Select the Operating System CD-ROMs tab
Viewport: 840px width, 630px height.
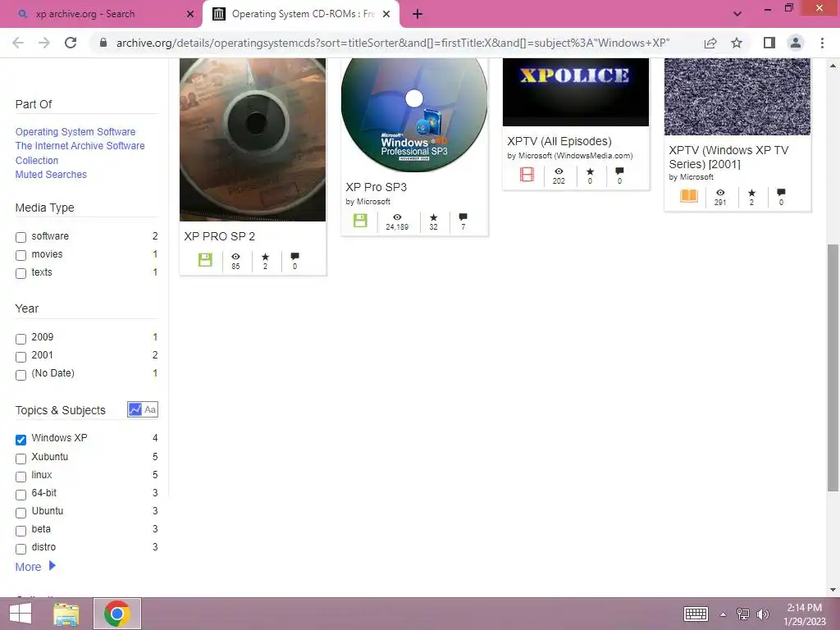click(300, 14)
